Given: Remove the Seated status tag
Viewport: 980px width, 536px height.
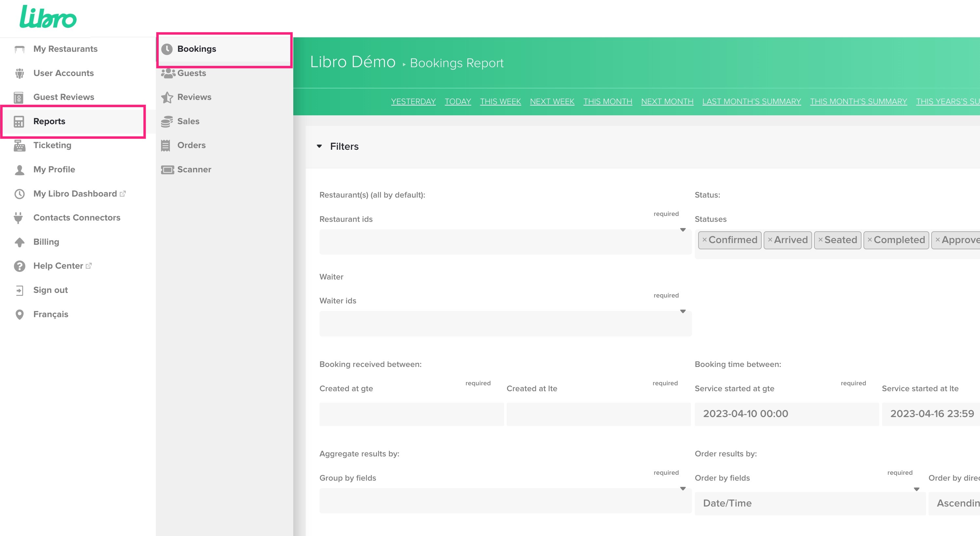Looking at the screenshot, I should (821, 240).
